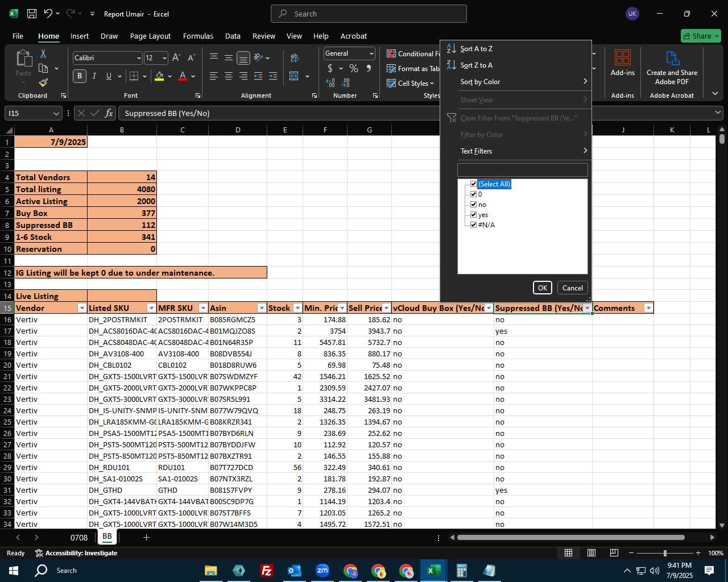This screenshot has width=728, height=582.
Task: Open the Insert ribbon tab
Action: pyautogui.click(x=80, y=36)
